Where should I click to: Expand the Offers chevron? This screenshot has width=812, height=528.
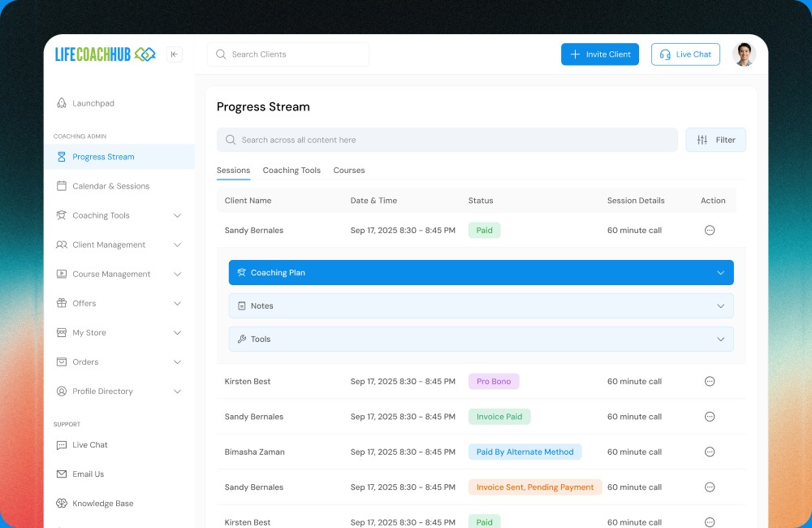[177, 303]
